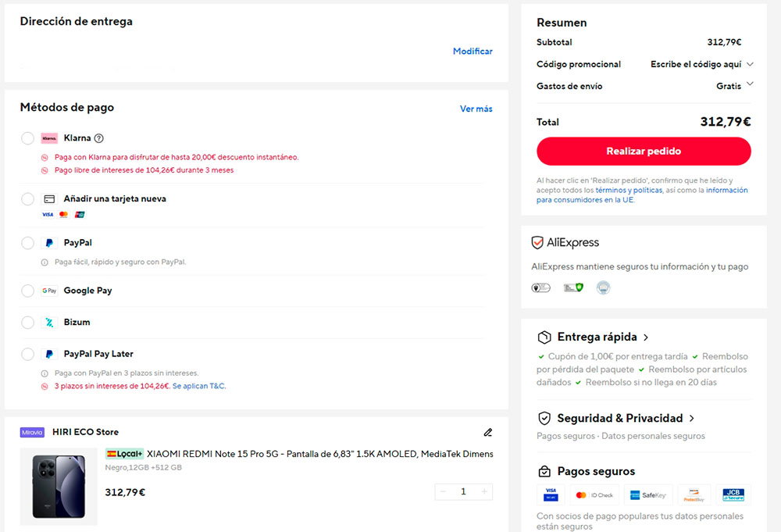The width and height of the screenshot is (781, 532).
Task: Select Bizum radio button
Action: (x=27, y=323)
